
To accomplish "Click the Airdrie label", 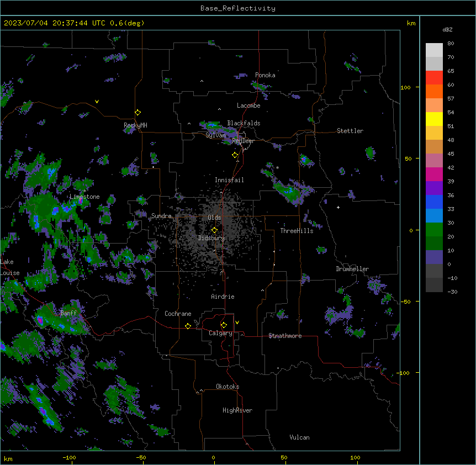I will point(223,297).
